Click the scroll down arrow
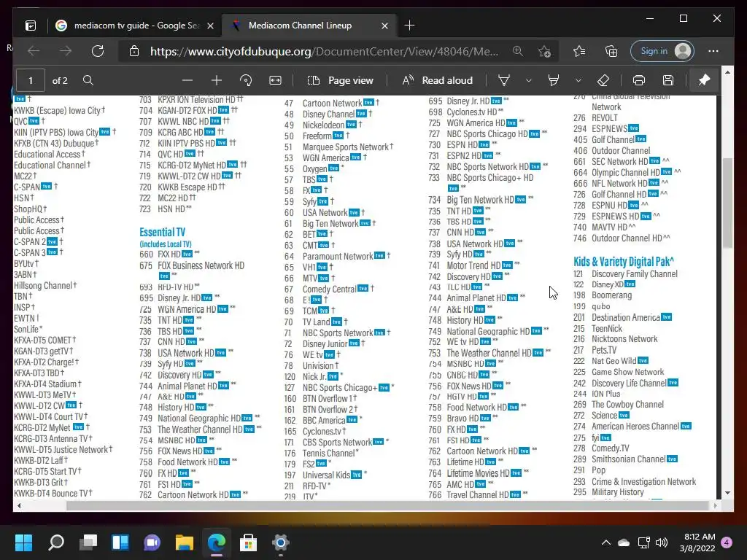This screenshot has width=747, height=560. [x=727, y=493]
